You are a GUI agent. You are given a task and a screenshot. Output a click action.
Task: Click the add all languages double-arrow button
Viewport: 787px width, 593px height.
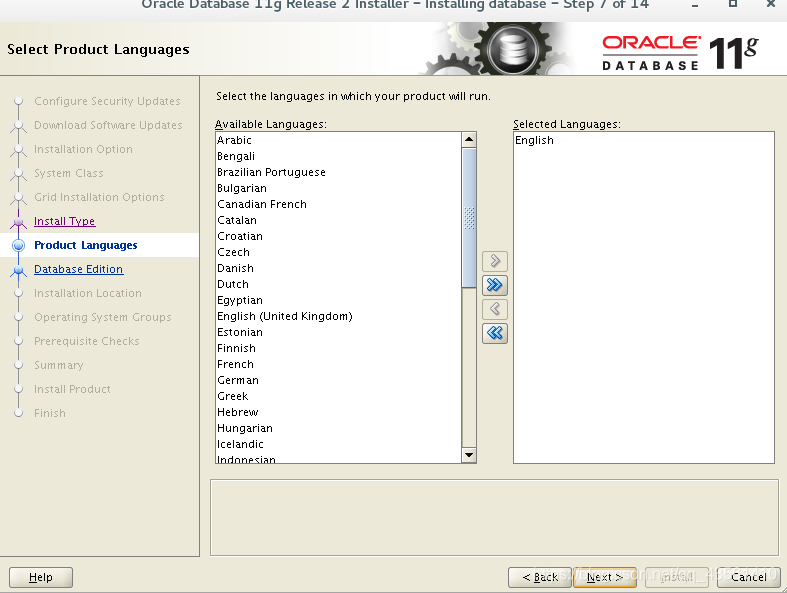pos(494,285)
